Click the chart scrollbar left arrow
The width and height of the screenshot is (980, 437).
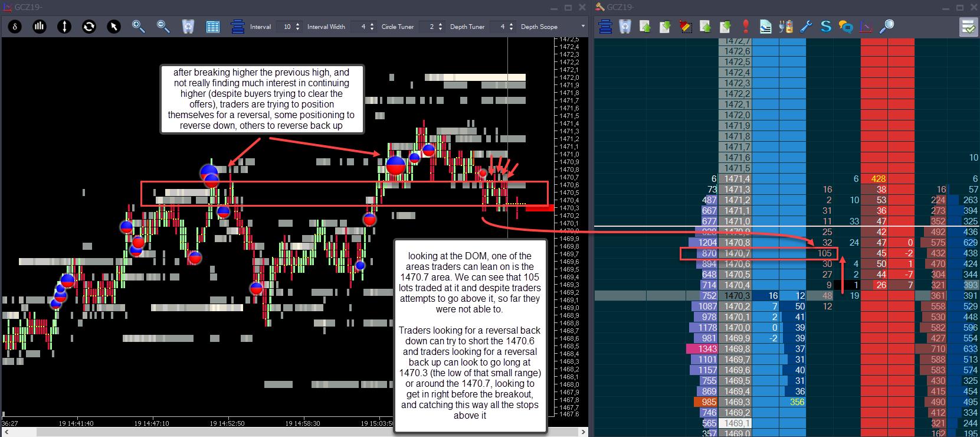(5, 432)
